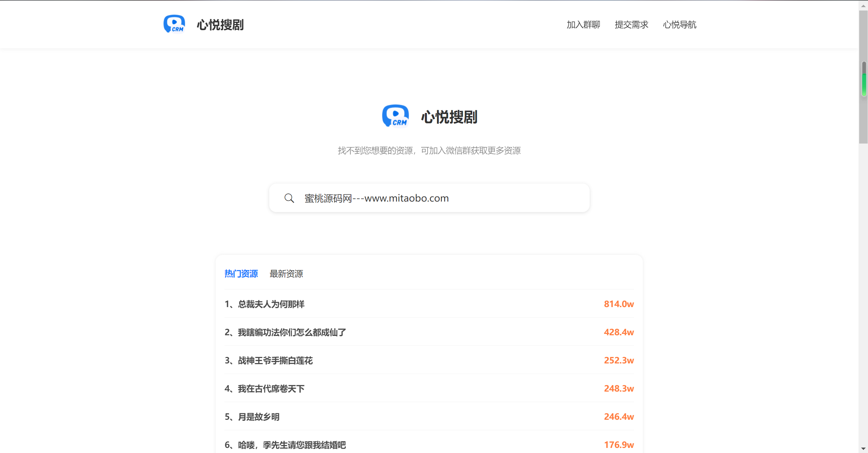Open the 提交需求 menu item

631,24
